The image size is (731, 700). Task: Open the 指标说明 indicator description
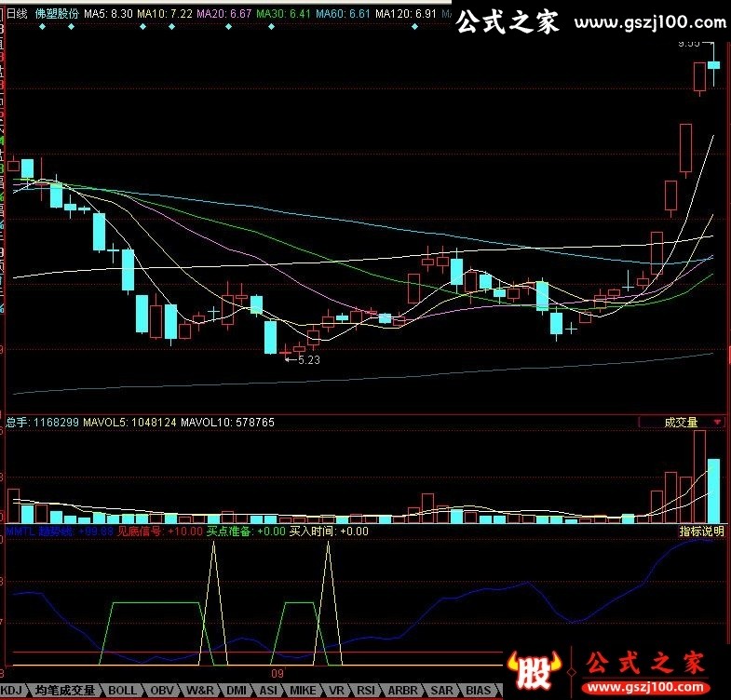pos(701,531)
